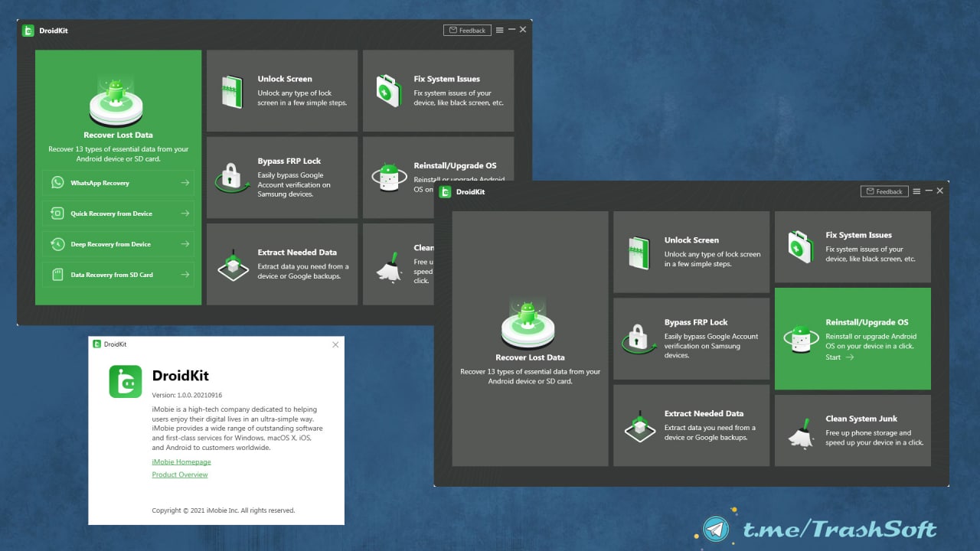980x551 pixels.
Task: Click arrow next to Deep Recovery from Device
Action: coord(185,244)
